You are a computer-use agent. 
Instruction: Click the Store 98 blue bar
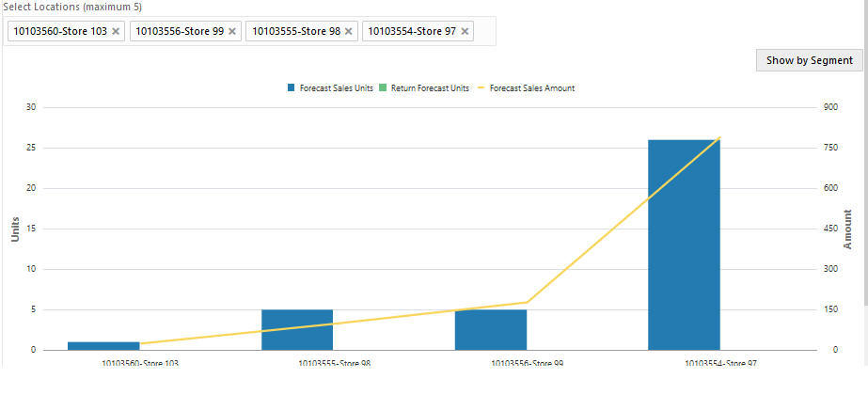[297, 329]
